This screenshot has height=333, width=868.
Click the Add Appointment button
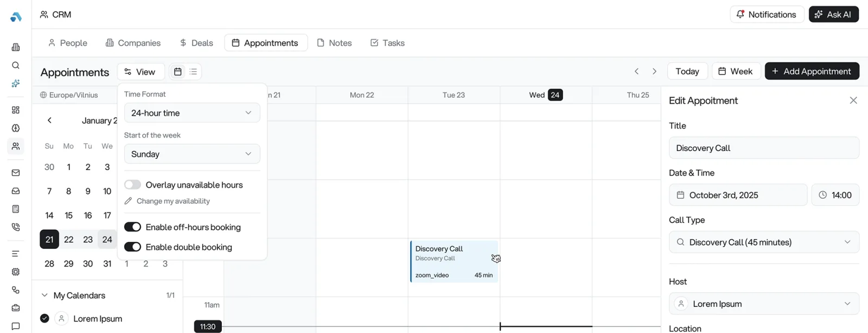(x=812, y=71)
